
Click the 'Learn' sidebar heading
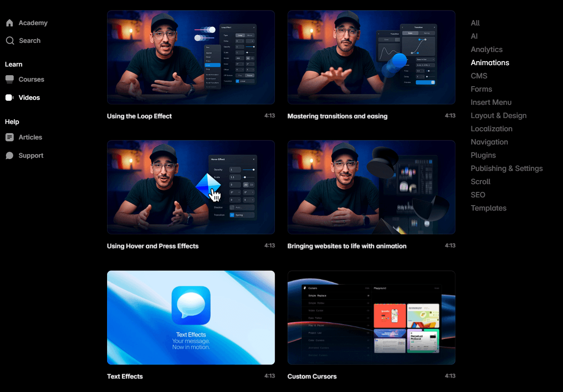[14, 64]
